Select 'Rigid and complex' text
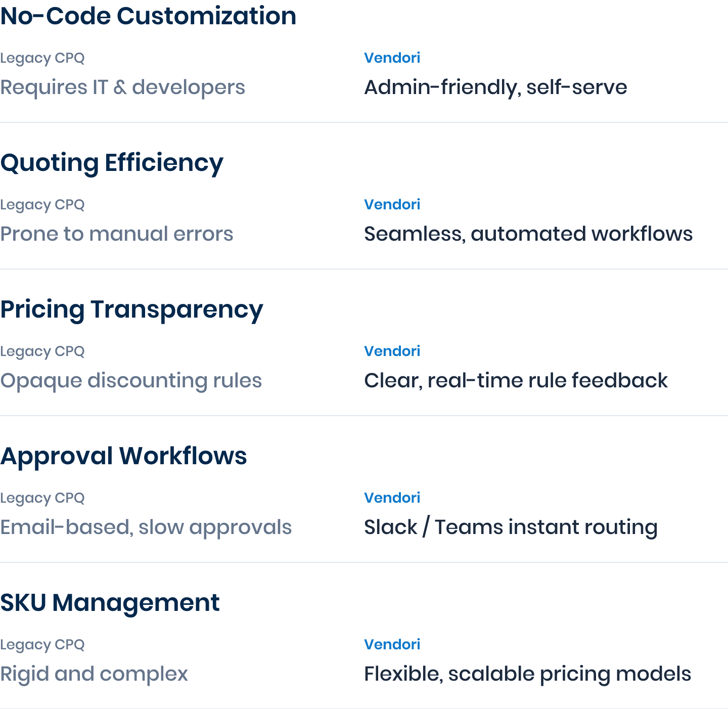Screen dimensions: 728x709 point(94,674)
